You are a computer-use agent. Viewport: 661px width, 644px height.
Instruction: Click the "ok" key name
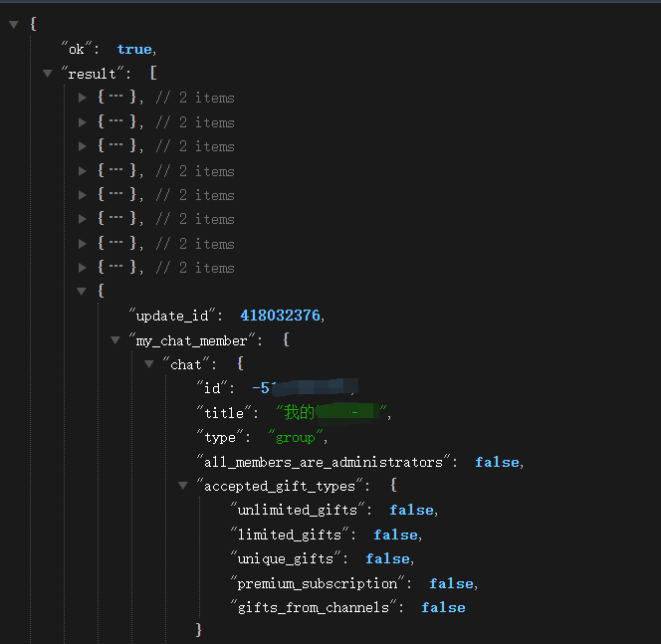pos(77,49)
